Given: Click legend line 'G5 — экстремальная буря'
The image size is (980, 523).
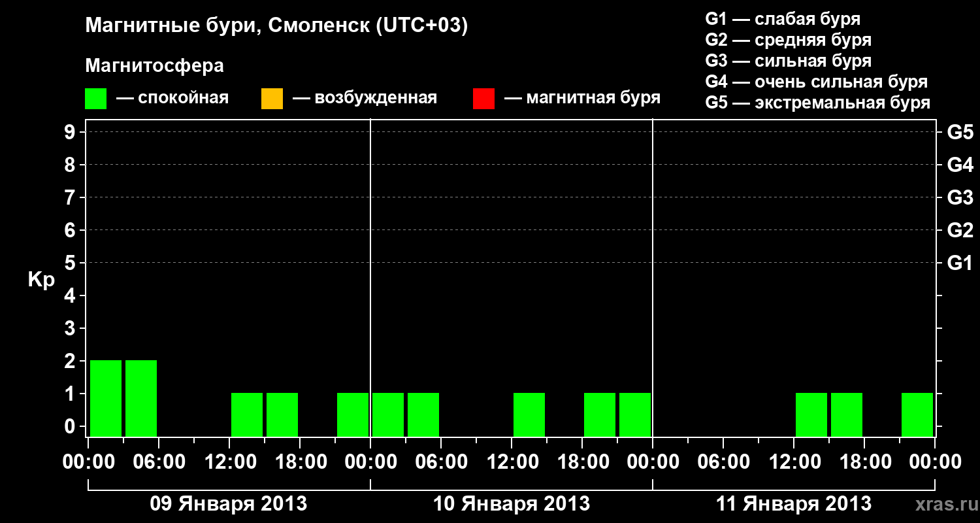Looking at the screenshot, I should tap(818, 103).
